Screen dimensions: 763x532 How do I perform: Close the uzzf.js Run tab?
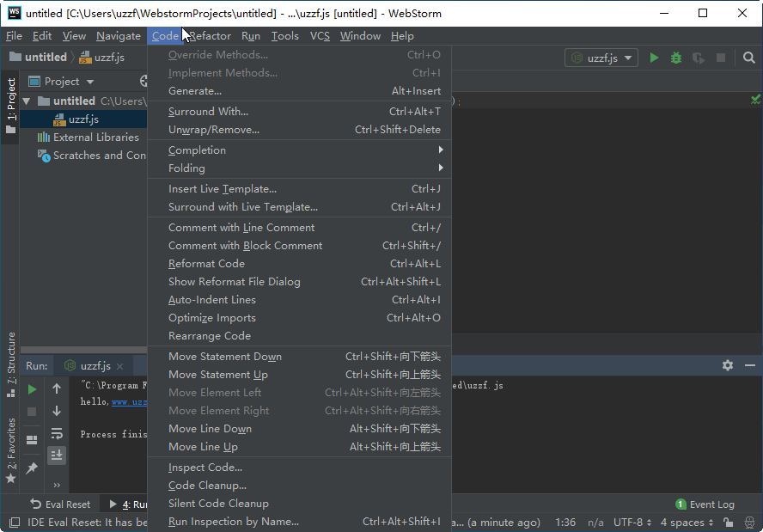(x=119, y=366)
